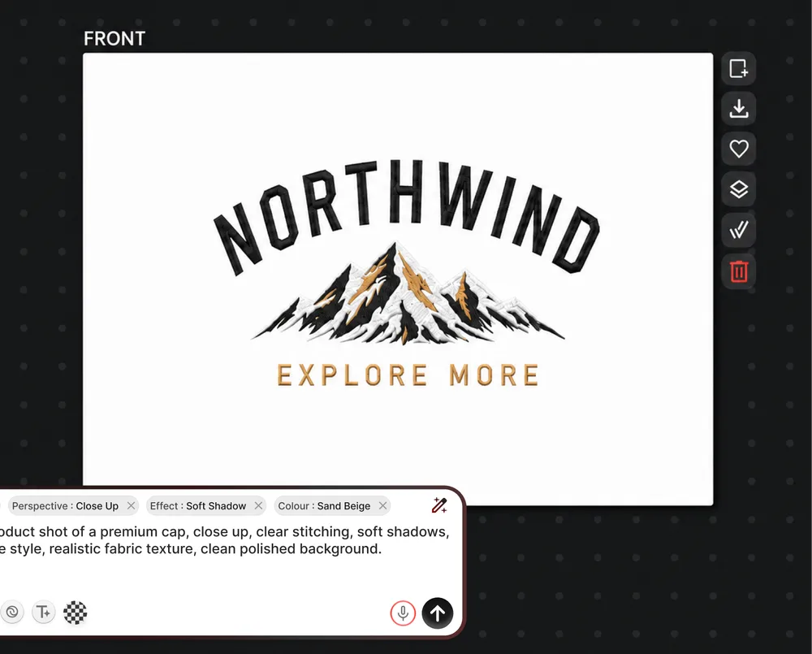This screenshot has width=812, height=654.
Task: Click the double checkmark icon
Action: click(738, 230)
